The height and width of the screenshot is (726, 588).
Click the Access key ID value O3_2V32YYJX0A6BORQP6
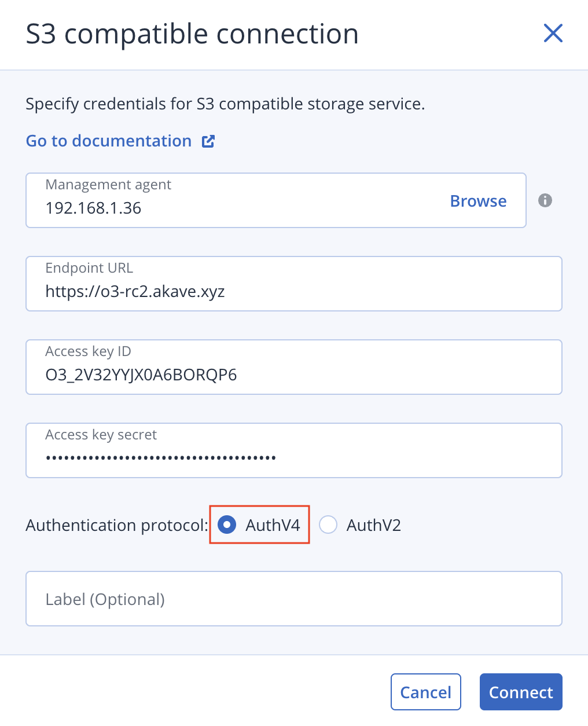(141, 375)
